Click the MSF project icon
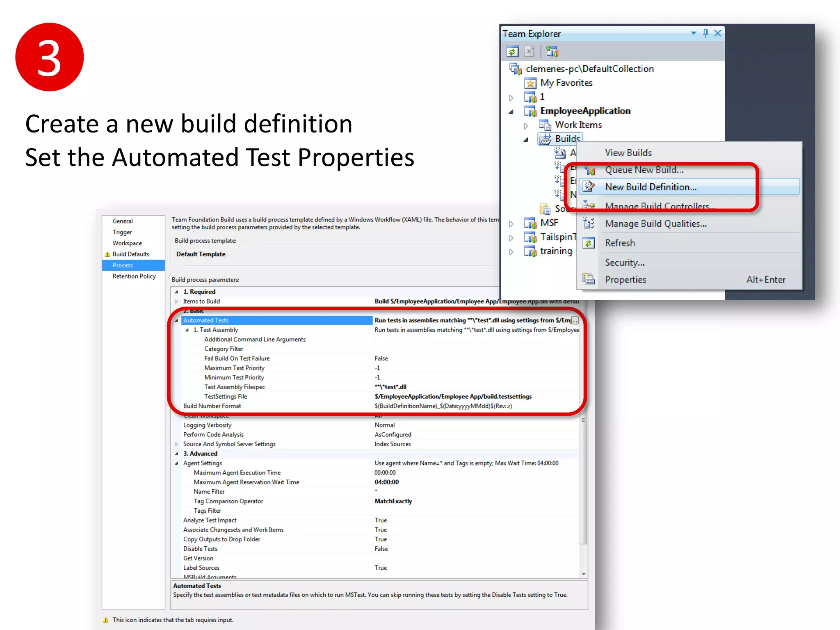 (530, 223)
